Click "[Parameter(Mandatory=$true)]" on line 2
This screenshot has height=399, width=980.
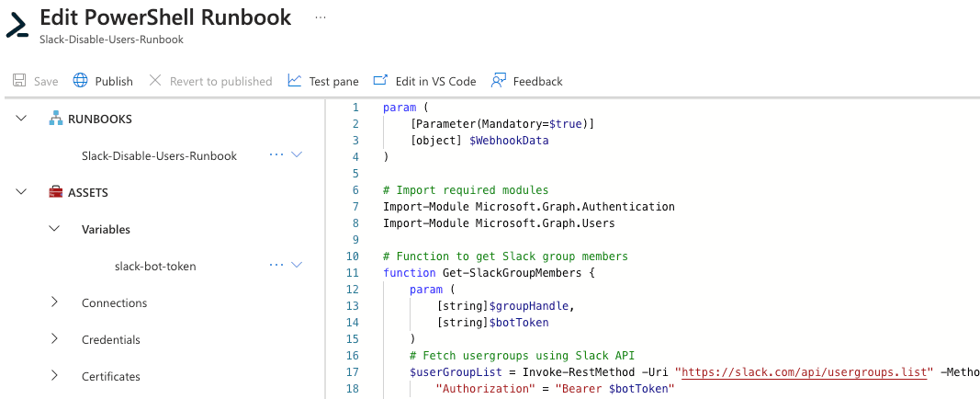(x=501, y=124)
